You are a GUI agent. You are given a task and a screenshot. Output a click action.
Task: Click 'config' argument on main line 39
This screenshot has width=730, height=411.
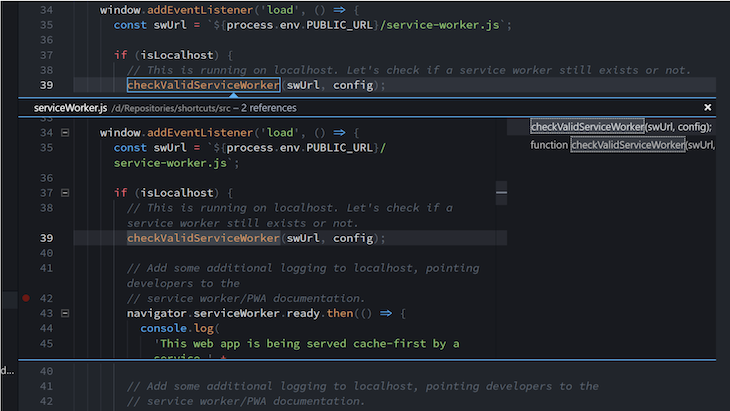pyautogui.click(x=353, y=85)
